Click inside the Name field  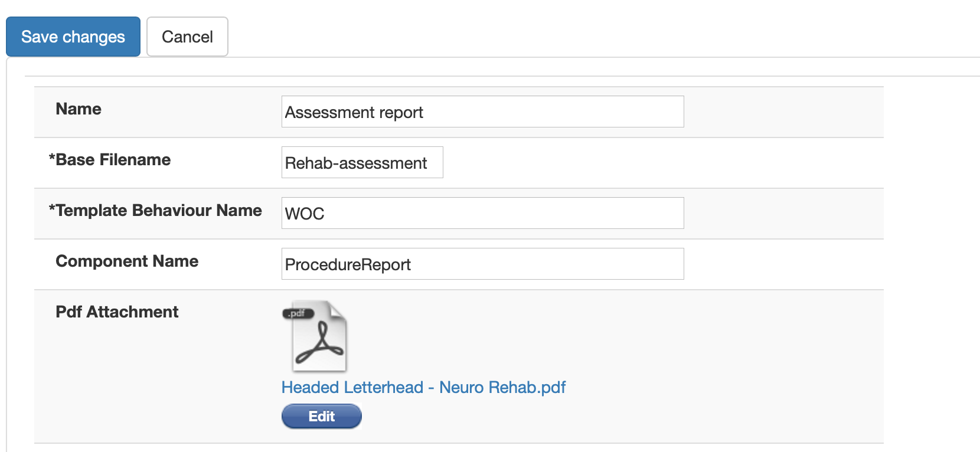coord(482,112)
